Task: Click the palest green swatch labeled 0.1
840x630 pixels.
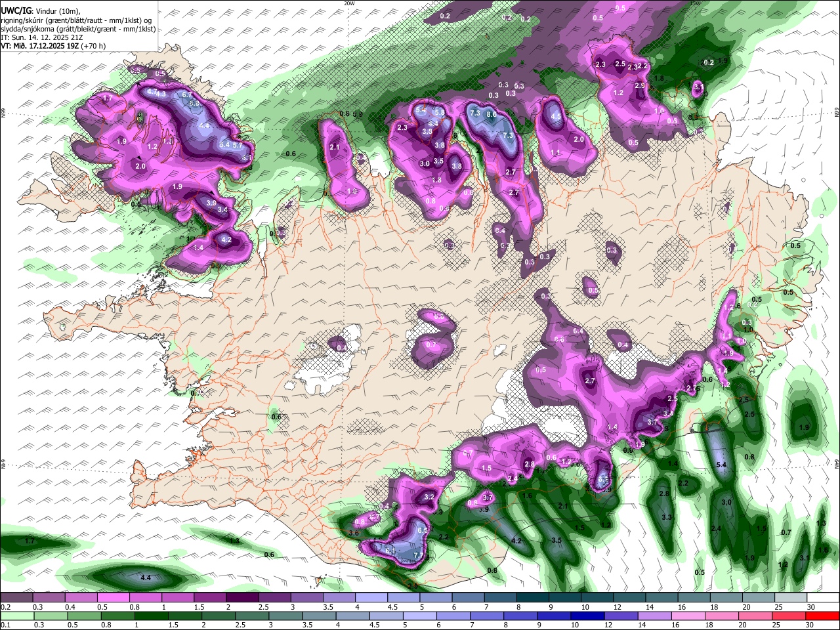Action: 16,616
